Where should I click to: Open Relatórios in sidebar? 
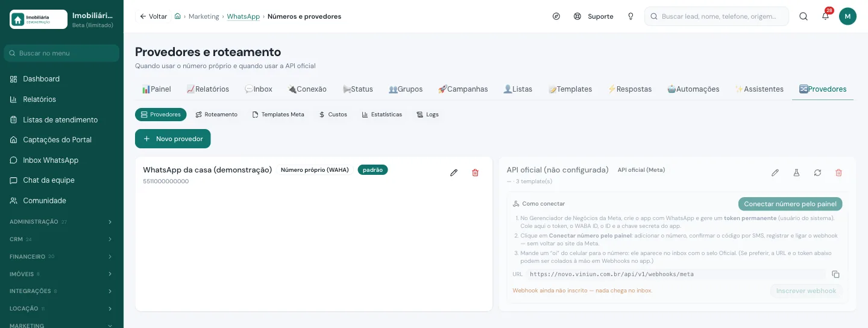[x=61, y=99]
